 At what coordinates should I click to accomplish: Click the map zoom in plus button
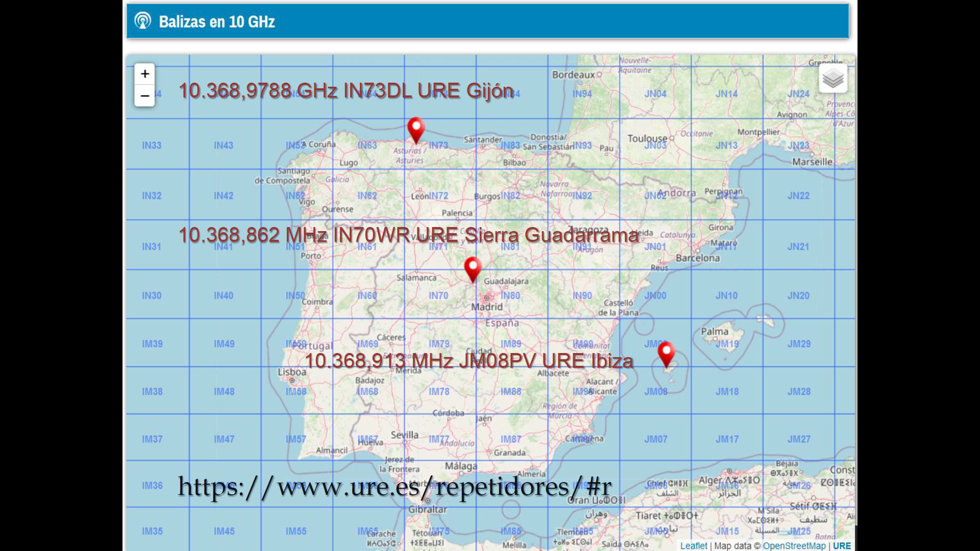(x=145, y=74)
